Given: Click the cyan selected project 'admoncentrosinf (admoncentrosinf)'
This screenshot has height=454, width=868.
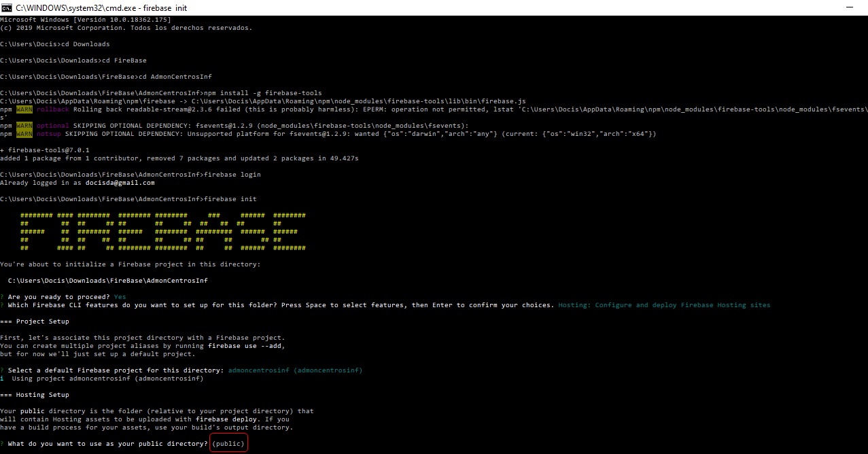Looking at the screenshot, I should [295, 370].
